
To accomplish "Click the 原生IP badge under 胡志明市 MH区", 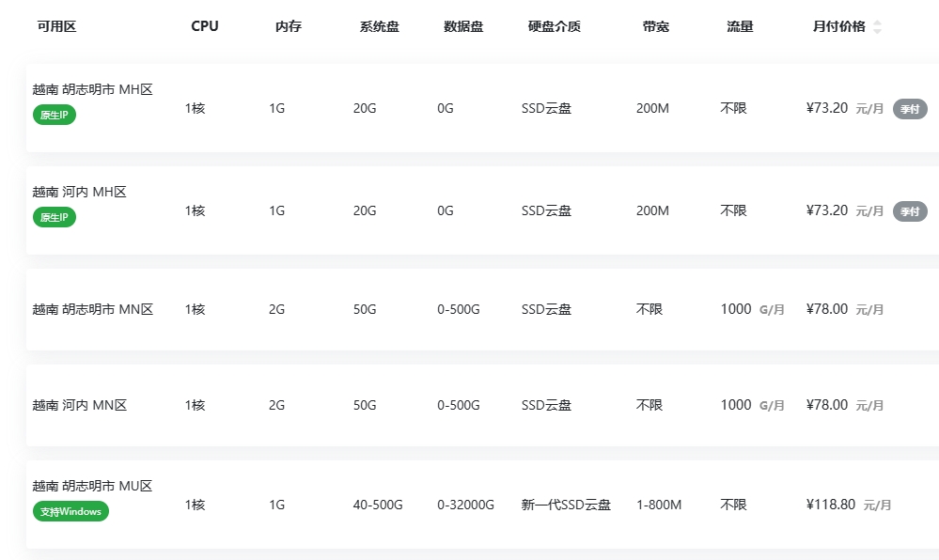I will pyautogui.click(x=55, y=115).
